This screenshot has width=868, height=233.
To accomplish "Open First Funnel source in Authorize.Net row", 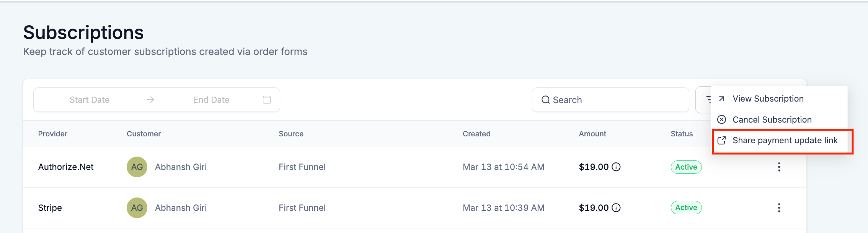I will pyautogui.click(x=302, y=167).
